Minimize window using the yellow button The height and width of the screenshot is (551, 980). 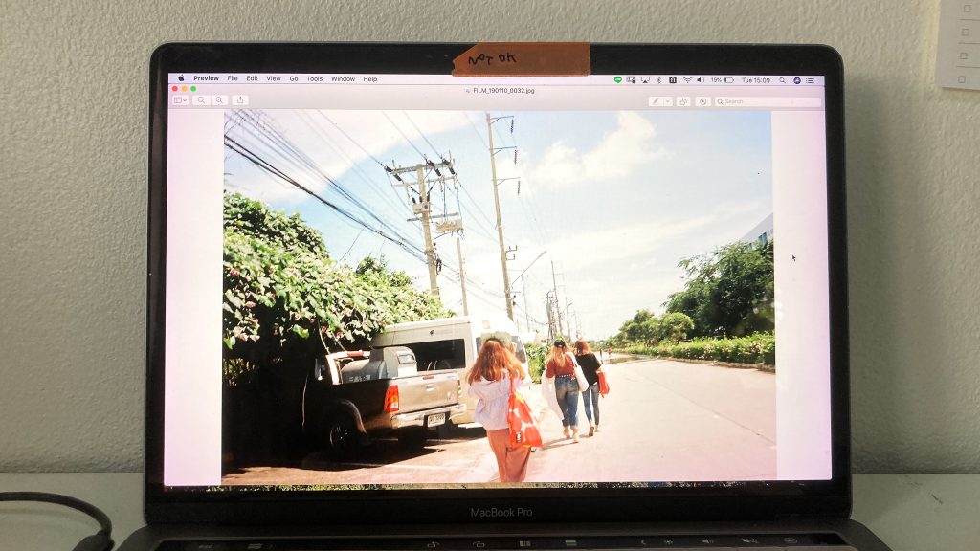pyautogui.click(x=185, y=89)
